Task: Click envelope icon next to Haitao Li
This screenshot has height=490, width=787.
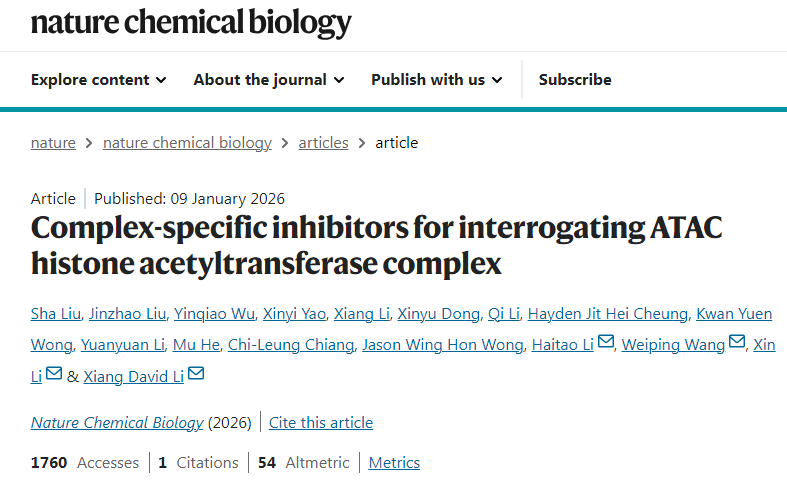Action: coord(606,344)
